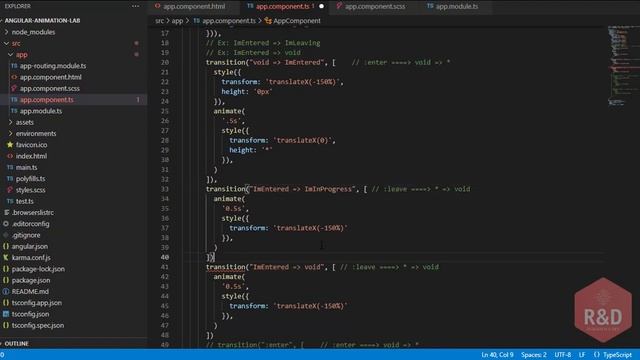The width and height of the screenshot is (640, 360).
Task: Open styles.scss file
Action: point(31,190)
